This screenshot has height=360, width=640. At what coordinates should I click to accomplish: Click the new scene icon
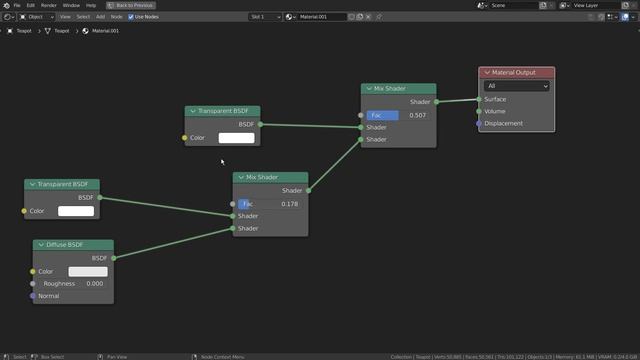(543, 5)
